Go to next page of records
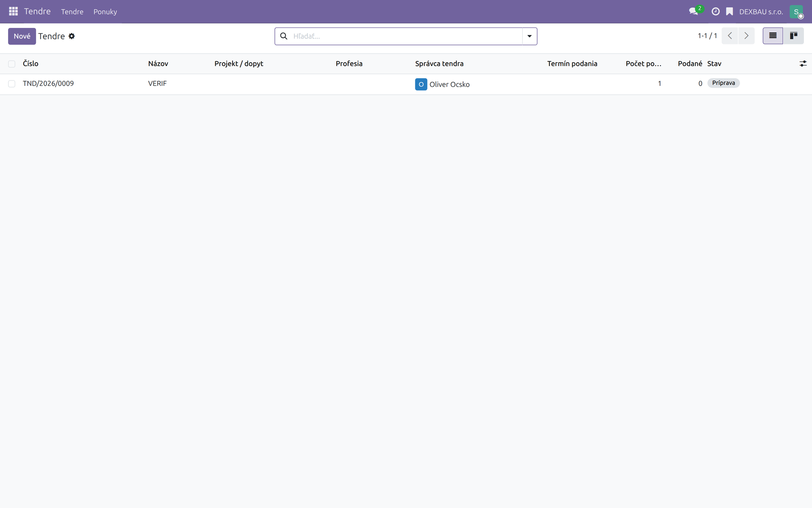This screenshot has height=508, width=812. [746, 36]
